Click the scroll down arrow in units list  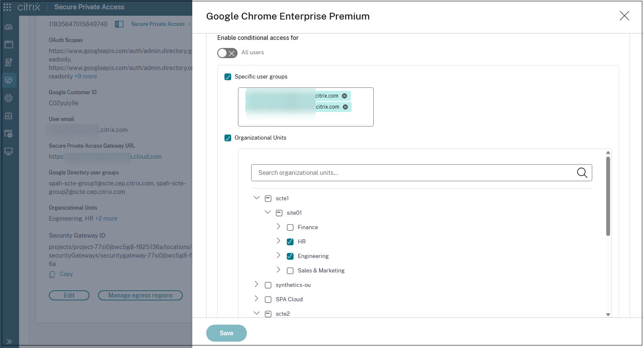(608, 314)
